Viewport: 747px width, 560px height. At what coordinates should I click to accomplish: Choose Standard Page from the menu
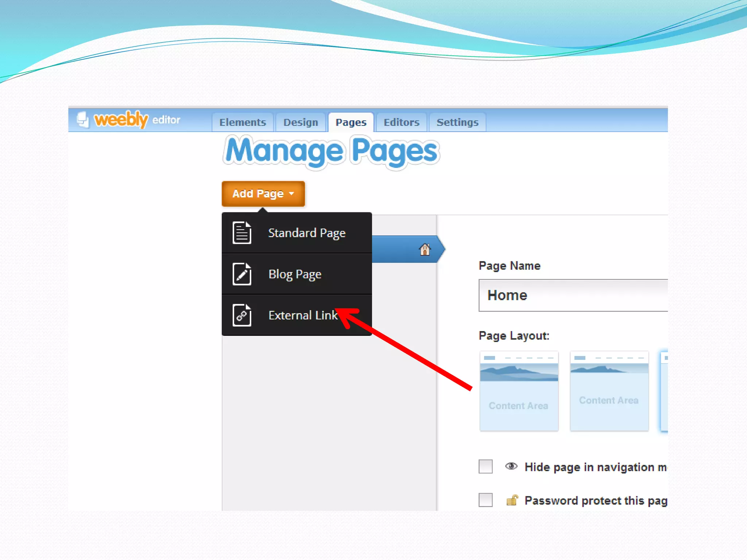click(x=306, y=233)
